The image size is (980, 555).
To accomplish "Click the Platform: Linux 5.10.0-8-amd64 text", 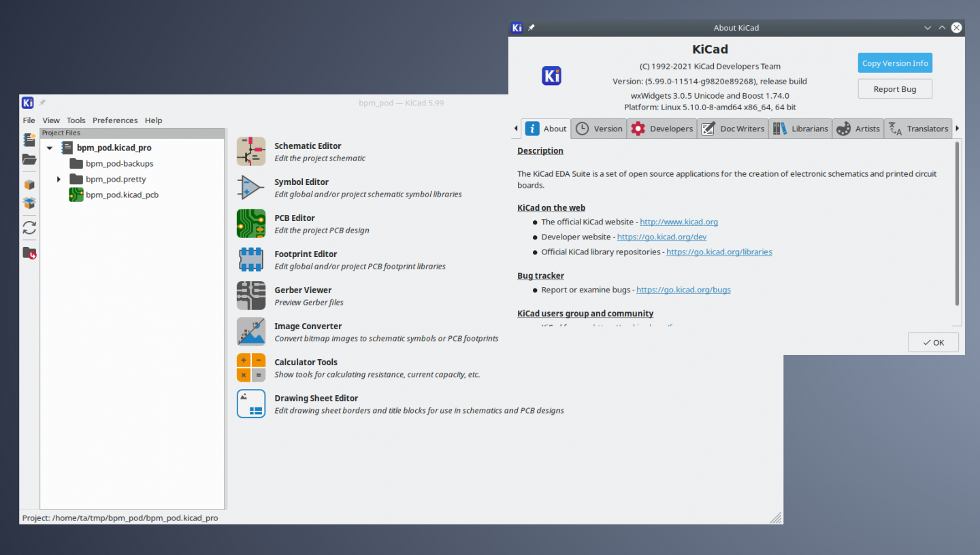I will [710, 107].
